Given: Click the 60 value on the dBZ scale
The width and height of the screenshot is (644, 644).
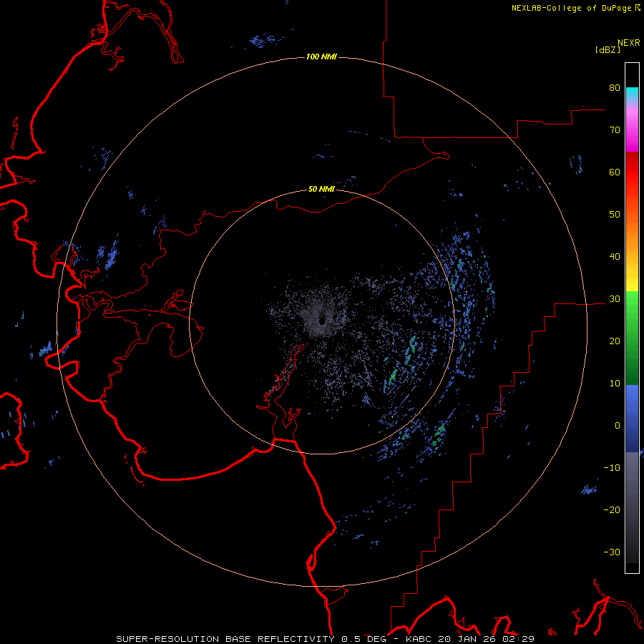Looking at the screenshot, I should [615, 172].
